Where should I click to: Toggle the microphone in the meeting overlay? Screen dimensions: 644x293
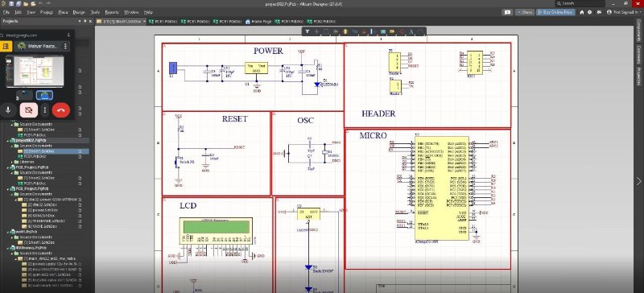coord(8,110)
